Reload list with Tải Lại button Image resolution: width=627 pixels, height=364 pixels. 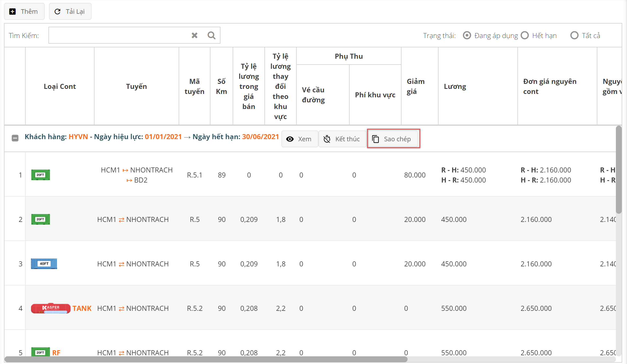pos(70,11)
